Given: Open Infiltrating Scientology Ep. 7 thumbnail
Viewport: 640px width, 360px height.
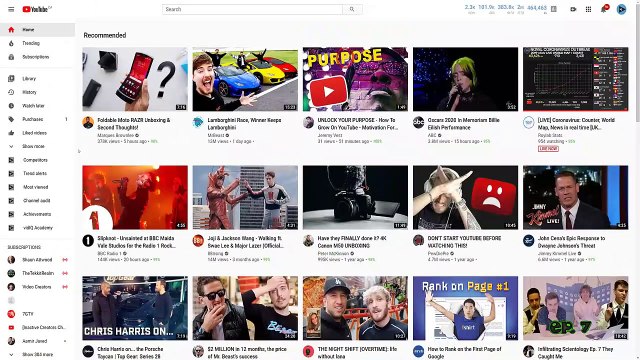Looking at the screenshot, I should 576,308.
